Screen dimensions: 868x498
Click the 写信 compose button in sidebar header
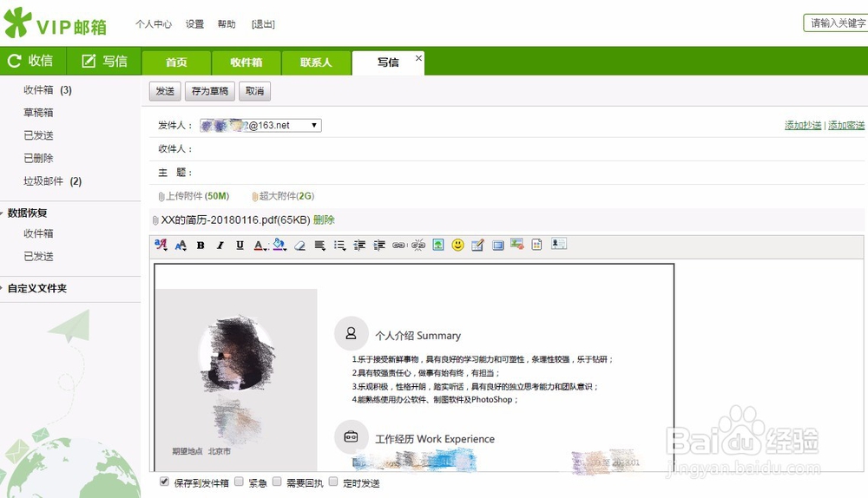105,61
